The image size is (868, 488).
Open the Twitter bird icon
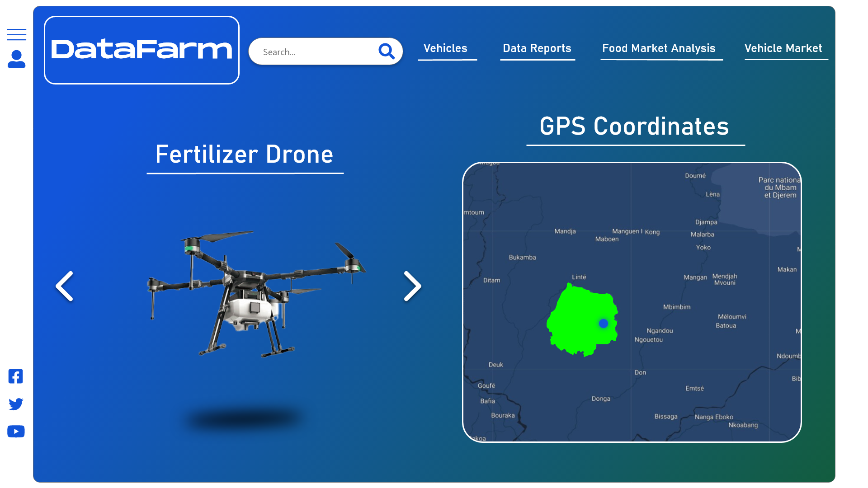(x=16, y=404)
